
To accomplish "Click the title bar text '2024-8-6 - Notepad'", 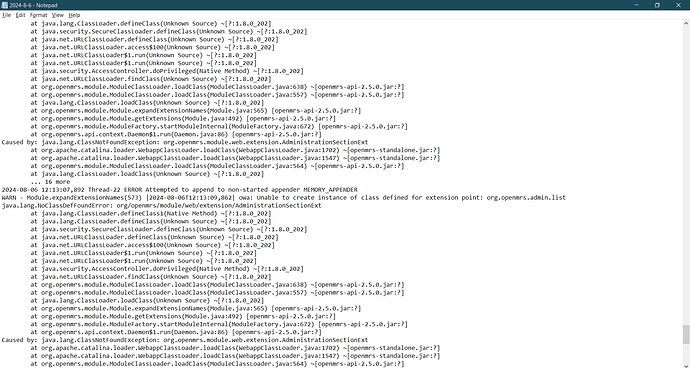I will 33,5.
